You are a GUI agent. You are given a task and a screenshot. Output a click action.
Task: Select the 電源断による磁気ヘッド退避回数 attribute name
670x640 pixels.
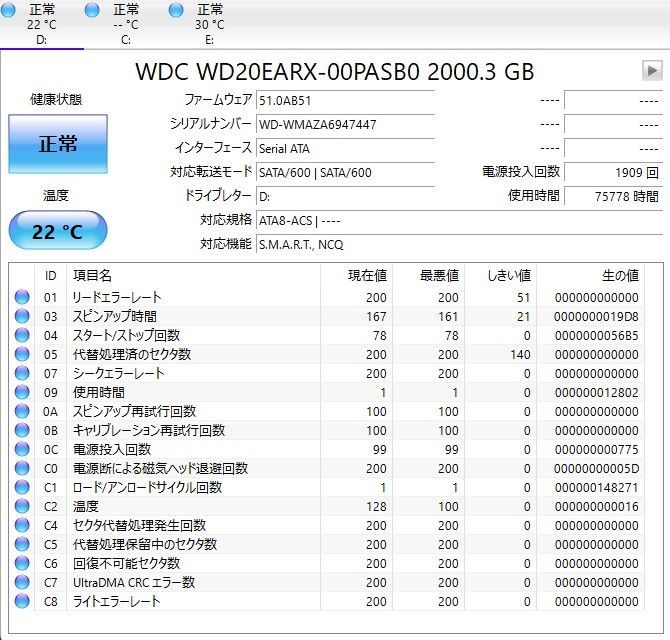coord(160,468)
